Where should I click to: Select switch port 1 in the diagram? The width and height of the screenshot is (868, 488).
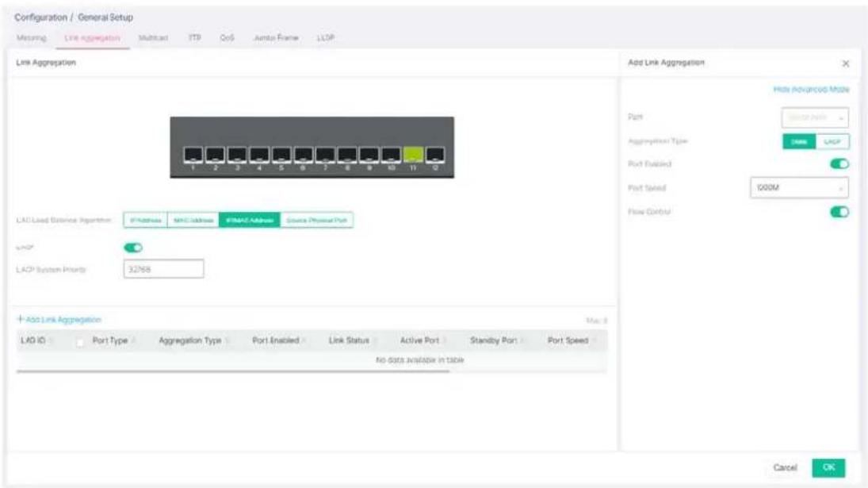(193, 155)
